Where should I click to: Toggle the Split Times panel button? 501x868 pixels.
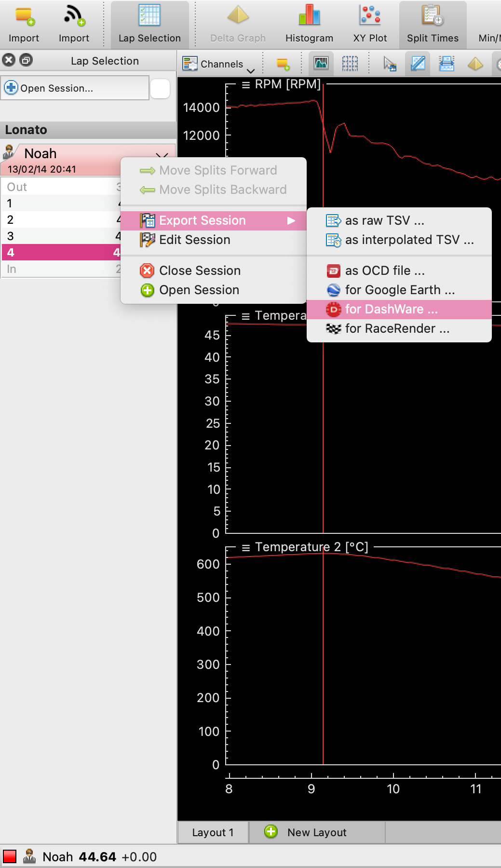point(433,24)
